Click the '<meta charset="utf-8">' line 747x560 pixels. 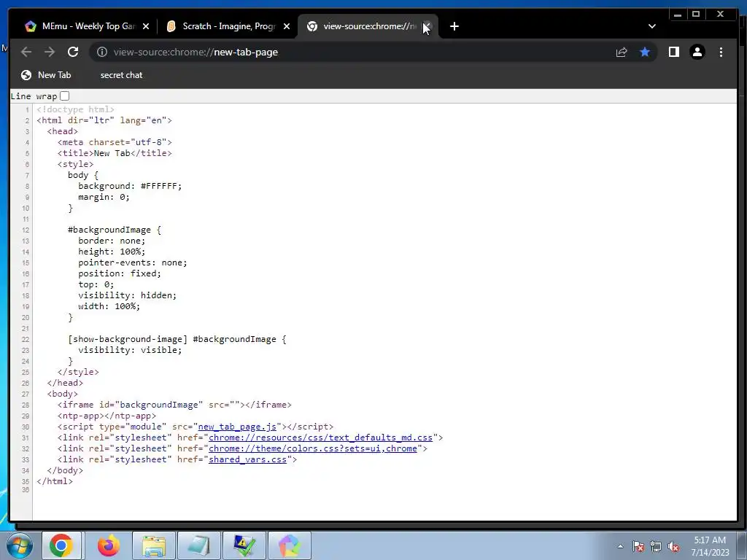pos(115,142)
